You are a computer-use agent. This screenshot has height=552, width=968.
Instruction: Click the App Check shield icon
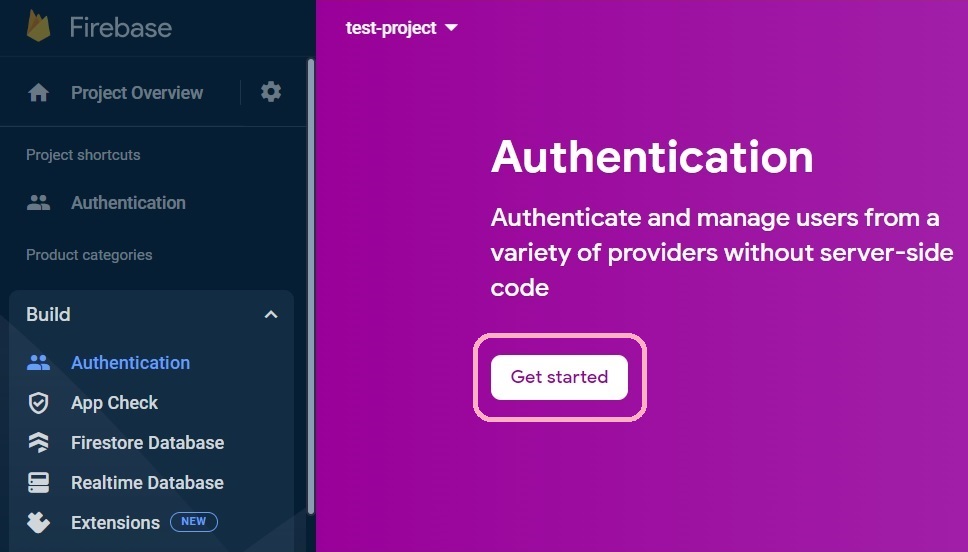(x=38, y=403)
